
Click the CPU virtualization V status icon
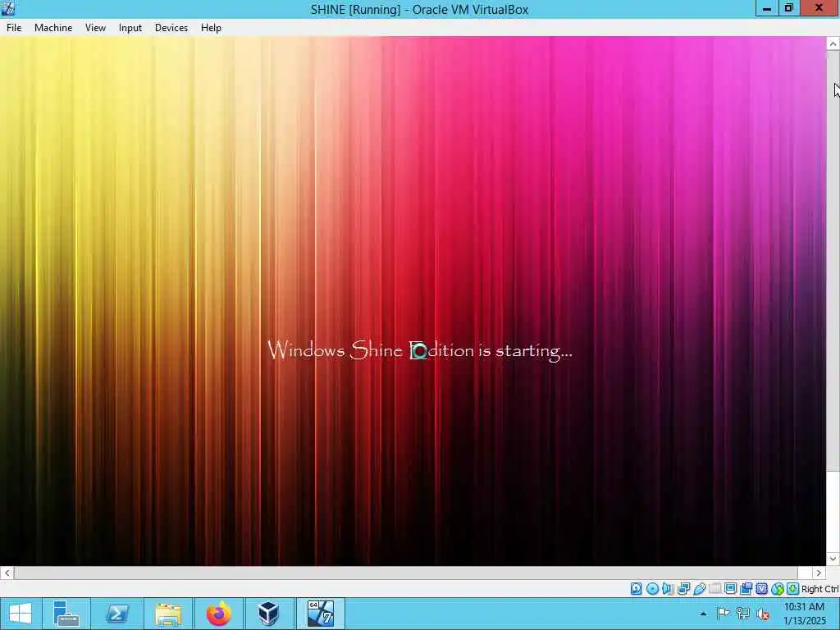(x=762, y=589)
